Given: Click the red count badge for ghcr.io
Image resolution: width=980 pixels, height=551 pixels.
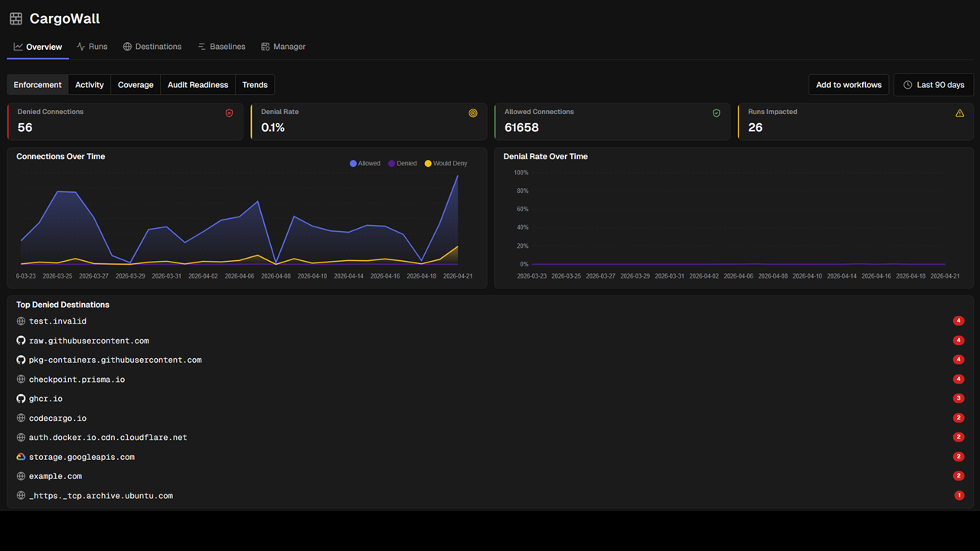Looking at the screenshot, I should [x=959, y=399].
